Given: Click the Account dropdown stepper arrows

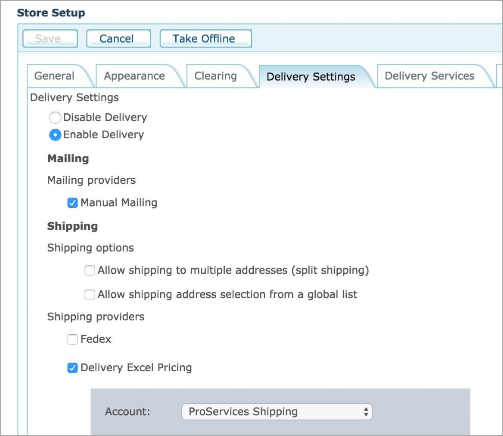Looking at the screenshot, I should [x=366, y=412].
